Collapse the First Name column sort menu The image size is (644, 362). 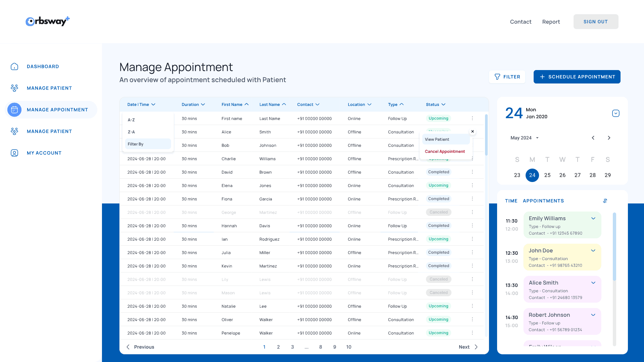247,105
